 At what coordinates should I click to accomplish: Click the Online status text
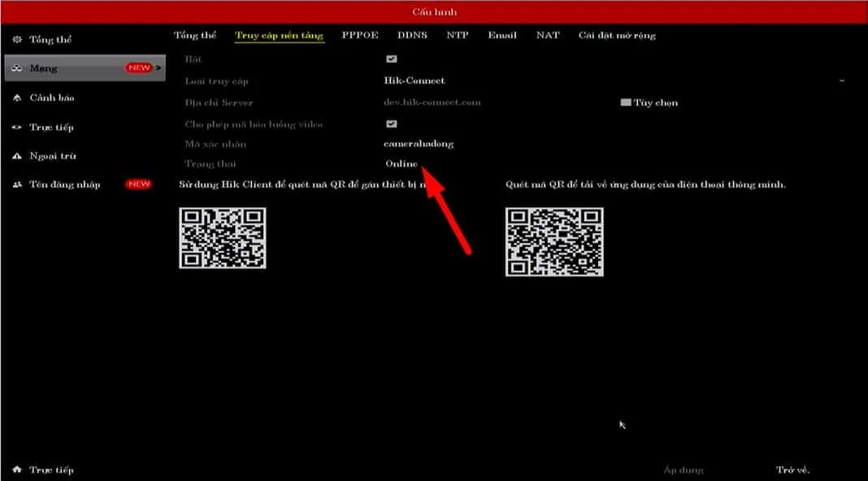[401, 164]
